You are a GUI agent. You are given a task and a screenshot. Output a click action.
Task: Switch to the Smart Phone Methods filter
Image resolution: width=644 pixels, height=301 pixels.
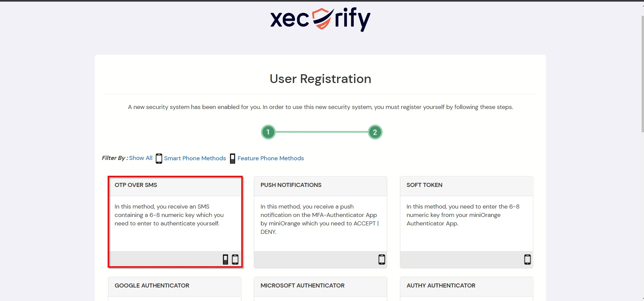(195, 158)
